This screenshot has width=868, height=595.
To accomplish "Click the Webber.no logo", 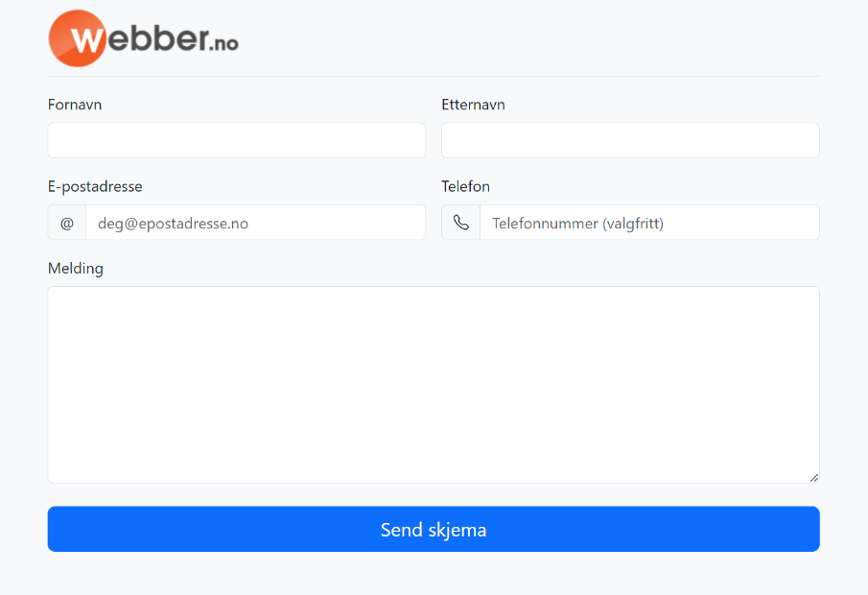I will point(144,39).
